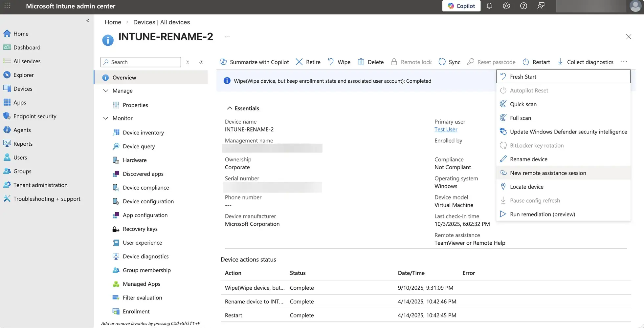Viewport: 644px width, 328px height.
Task: Collapse the Manage section
Action: coord(106,91)
